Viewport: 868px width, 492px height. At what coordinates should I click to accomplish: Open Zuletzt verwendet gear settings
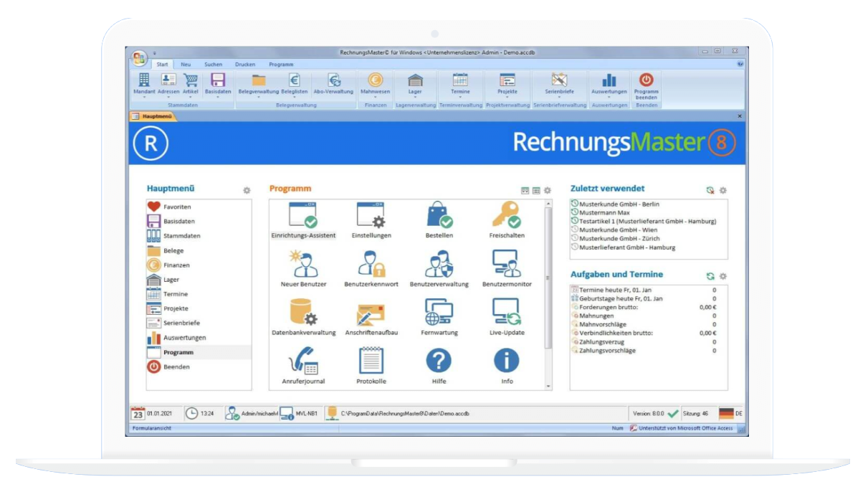[x=722, y=190]
